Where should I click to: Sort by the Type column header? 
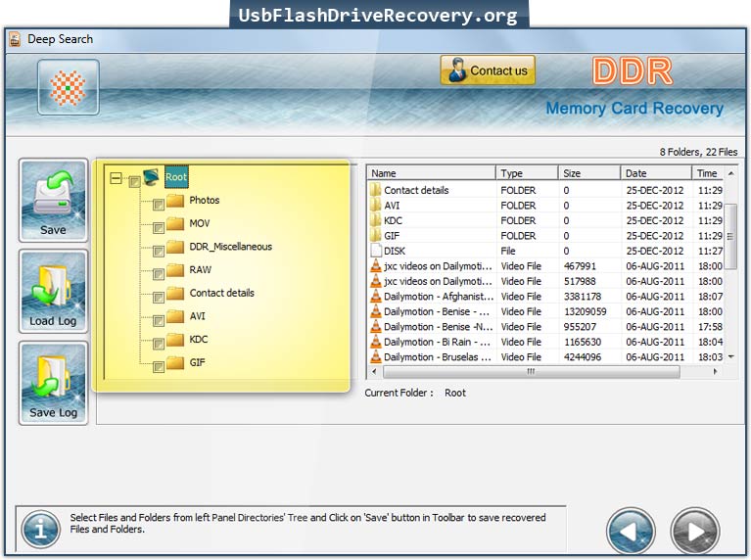(x=527, y=173)
